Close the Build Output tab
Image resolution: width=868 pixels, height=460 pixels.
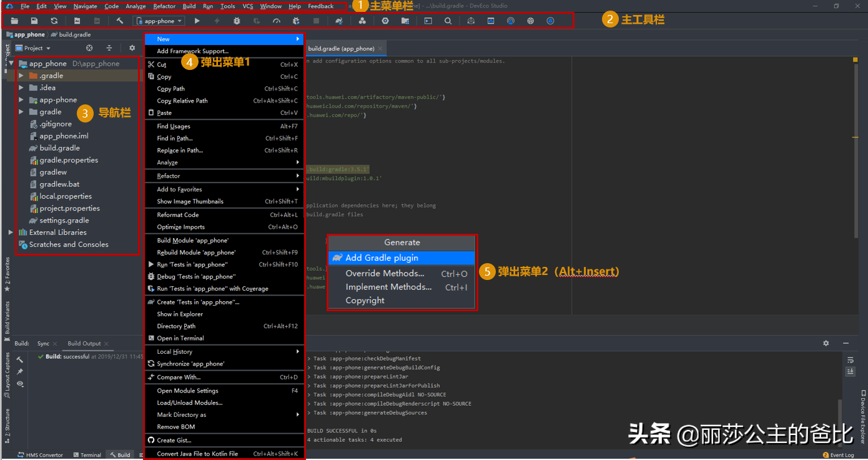point(107,344)
